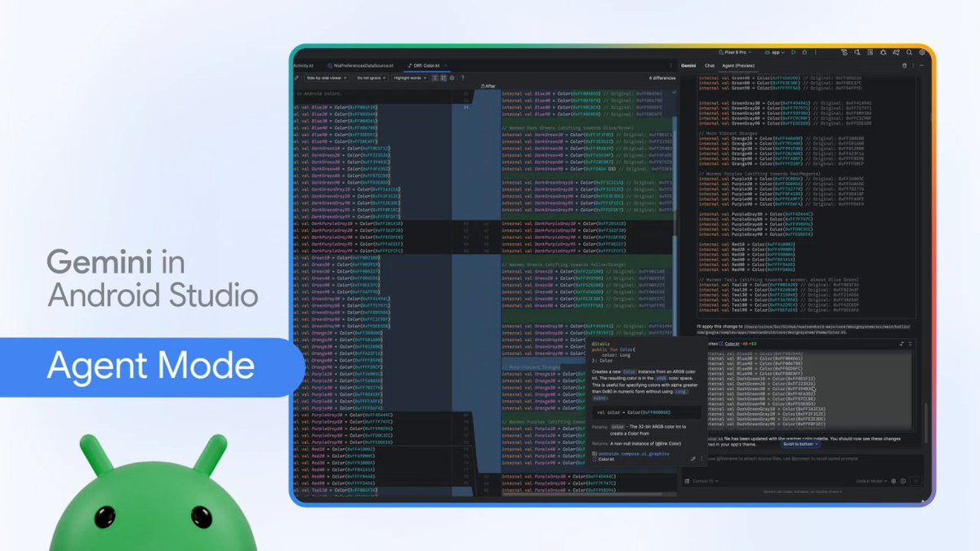Viewport: 980px width, 551px height.
Task: Open the partially visible Activity.kt tab
Action: (302, 65)
